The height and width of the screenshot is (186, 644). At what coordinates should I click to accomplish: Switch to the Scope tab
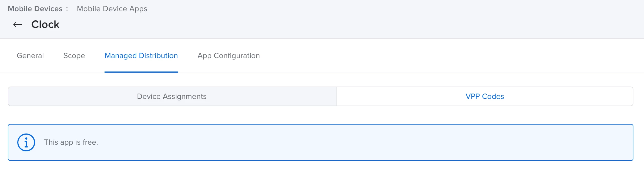(x=74, y=56)
